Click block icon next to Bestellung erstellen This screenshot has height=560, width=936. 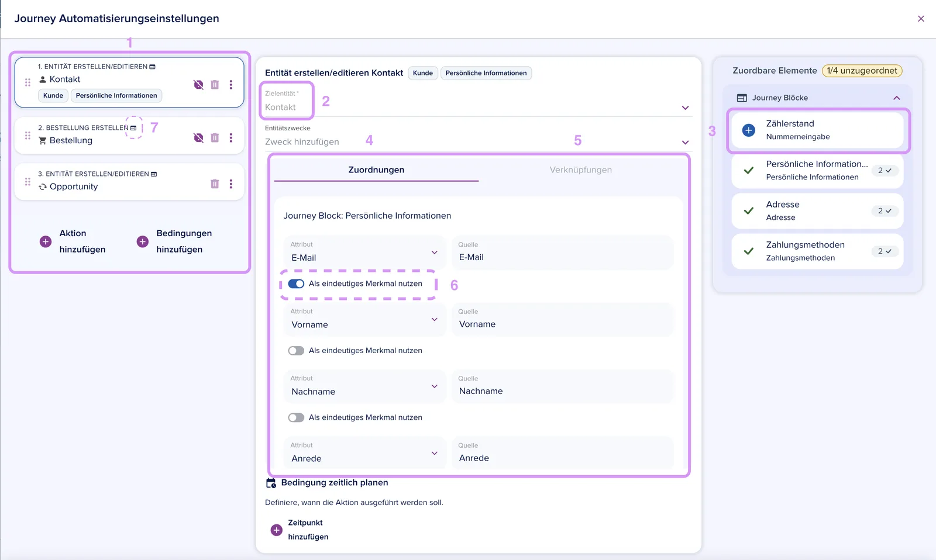tap(133, 128)
